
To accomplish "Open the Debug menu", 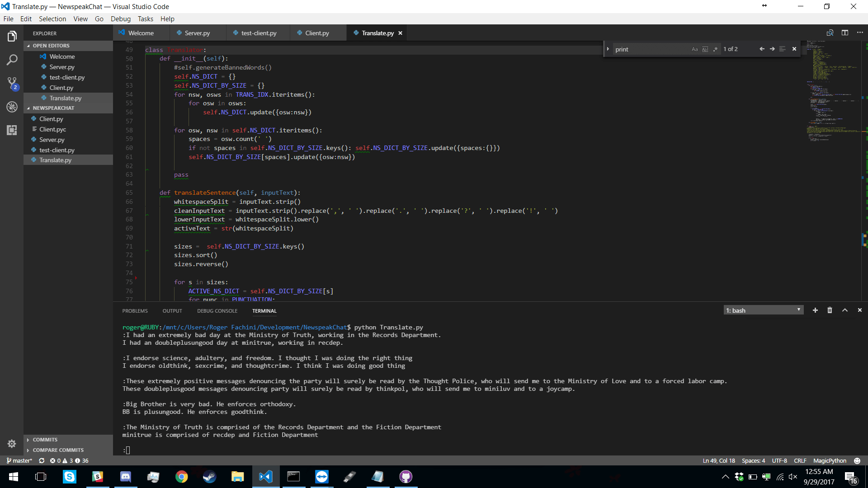I will [120, 19].
